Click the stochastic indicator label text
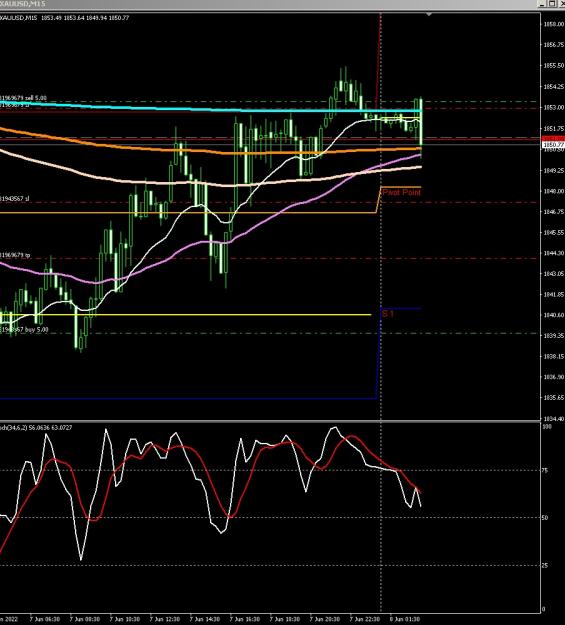 36,428
